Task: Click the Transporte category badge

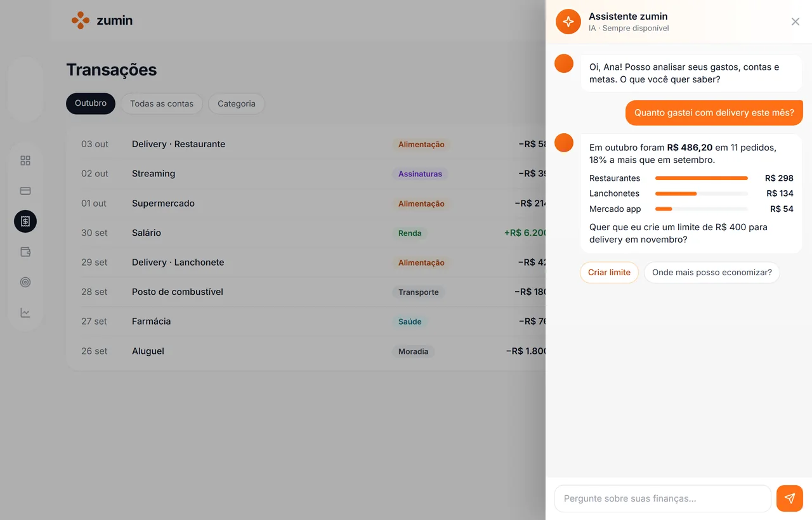Action: click(x=419, y=292)
